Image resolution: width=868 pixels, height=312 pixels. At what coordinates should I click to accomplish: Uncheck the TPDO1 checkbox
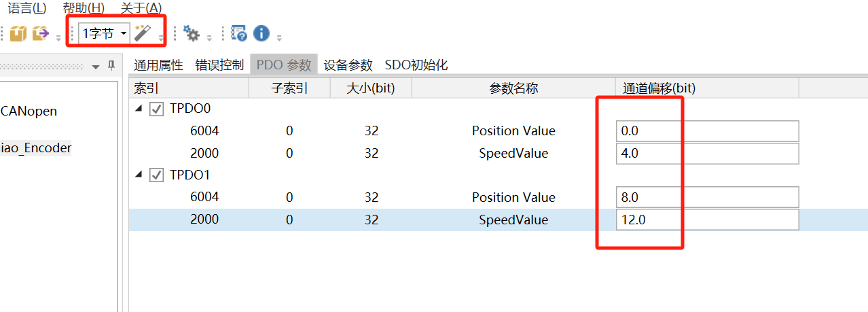156,175
